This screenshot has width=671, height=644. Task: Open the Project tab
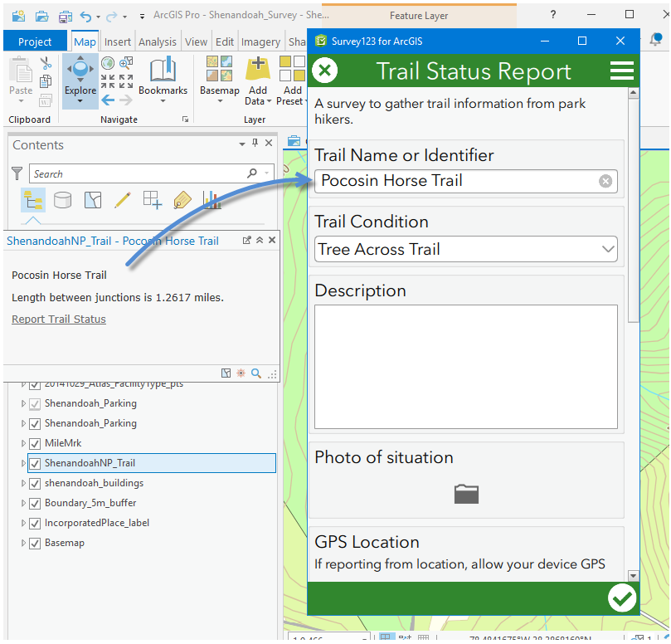click(35, 41)
